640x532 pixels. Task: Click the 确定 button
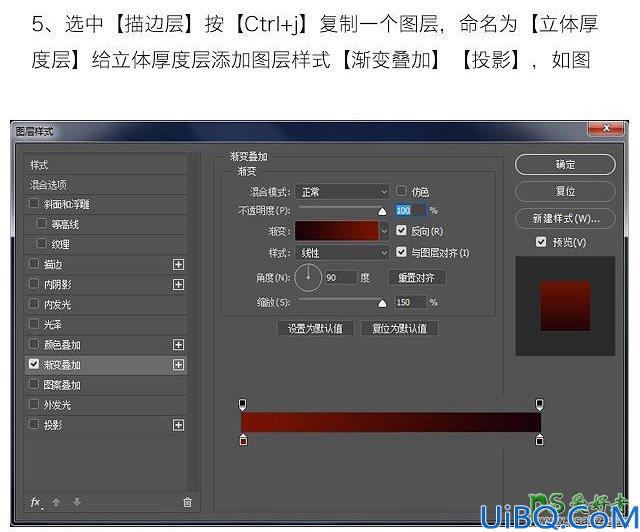point(565,165)
